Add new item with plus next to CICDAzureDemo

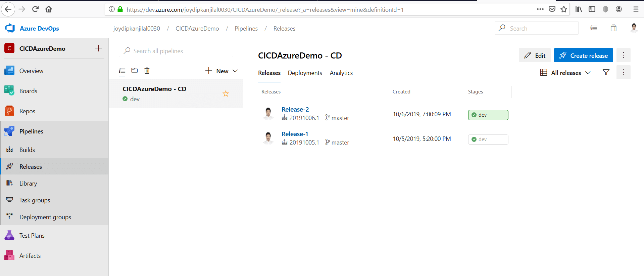[x=98, y=48]
